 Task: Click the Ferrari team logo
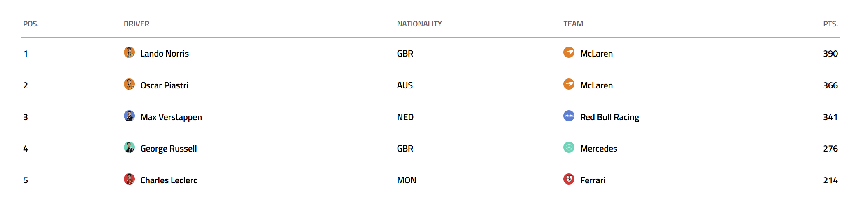[x=569, y=179]
